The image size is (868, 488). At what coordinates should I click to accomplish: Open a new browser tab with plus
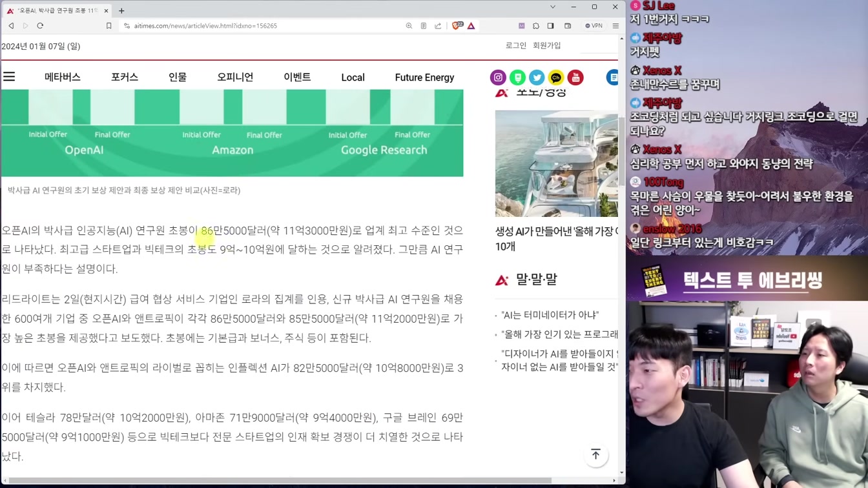click(x=121, y=10)
